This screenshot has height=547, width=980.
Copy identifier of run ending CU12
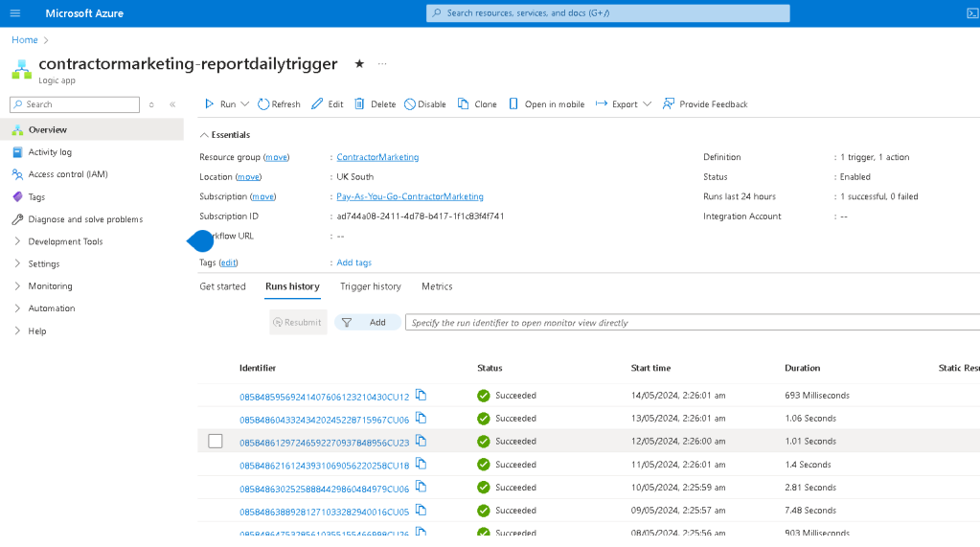pos(422,395)
